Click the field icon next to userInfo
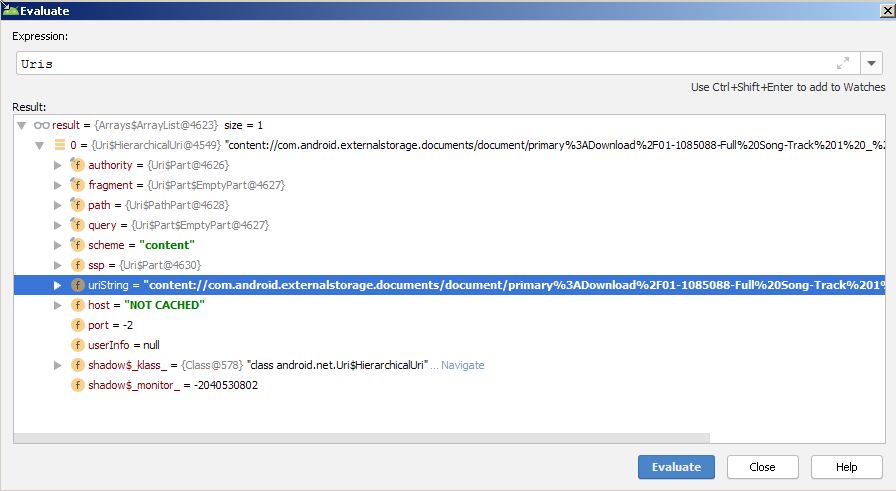The image size is (896, 491). coord(77,345)
